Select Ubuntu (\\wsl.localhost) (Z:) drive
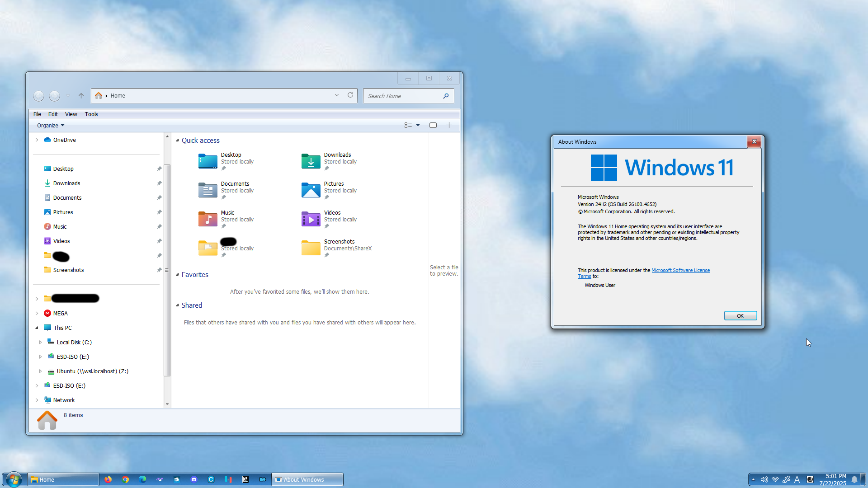The image size is (868, 488). [92, 371]
